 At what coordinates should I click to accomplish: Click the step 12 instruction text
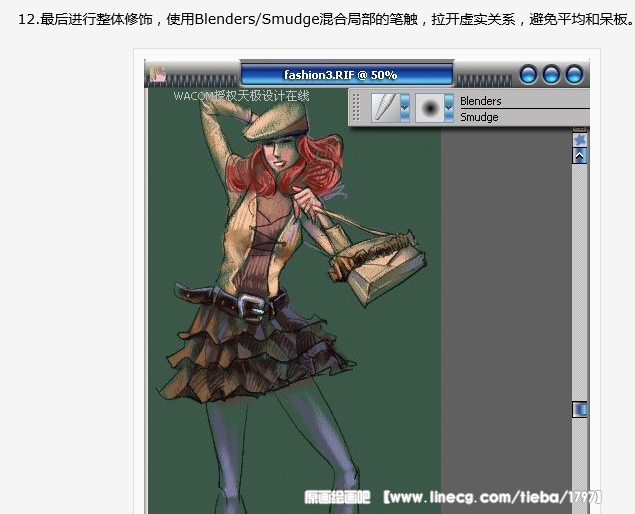[326, 19]
